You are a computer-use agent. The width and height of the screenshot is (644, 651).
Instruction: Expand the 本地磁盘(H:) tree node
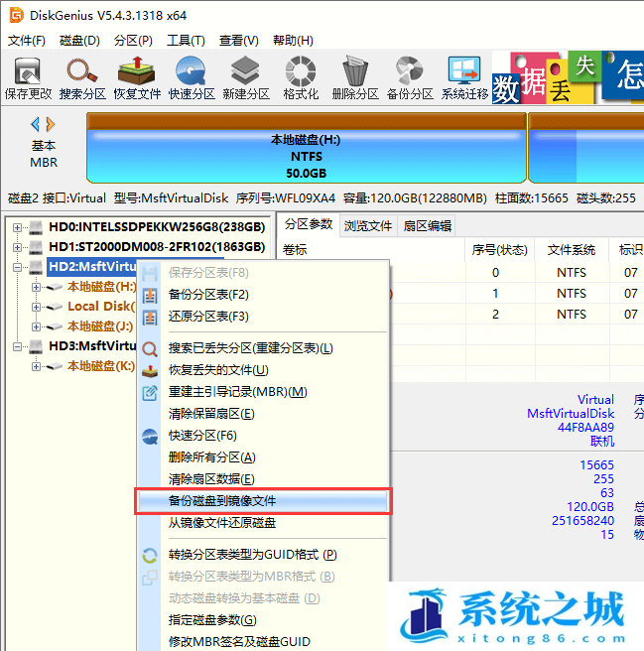tap(36, 288)
